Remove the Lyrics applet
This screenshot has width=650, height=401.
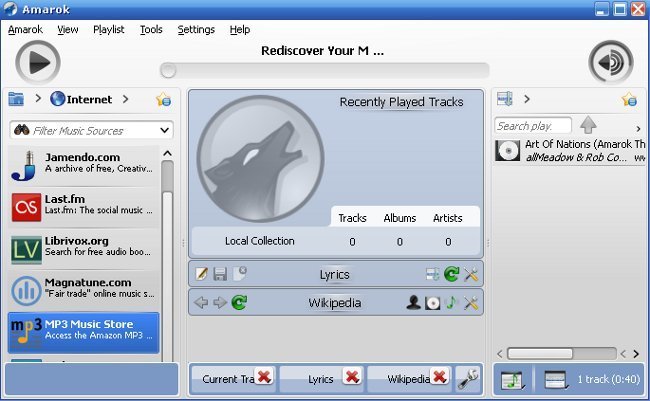pos(352,377)
